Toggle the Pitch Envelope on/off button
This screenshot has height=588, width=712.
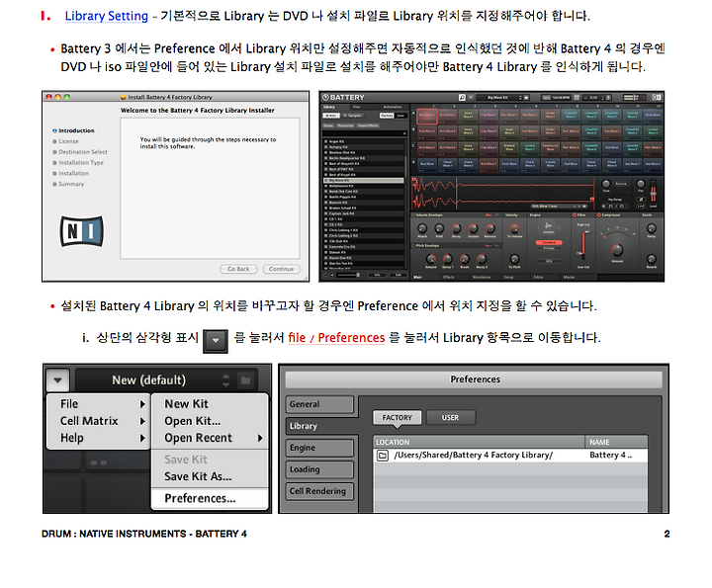(413, 246)
